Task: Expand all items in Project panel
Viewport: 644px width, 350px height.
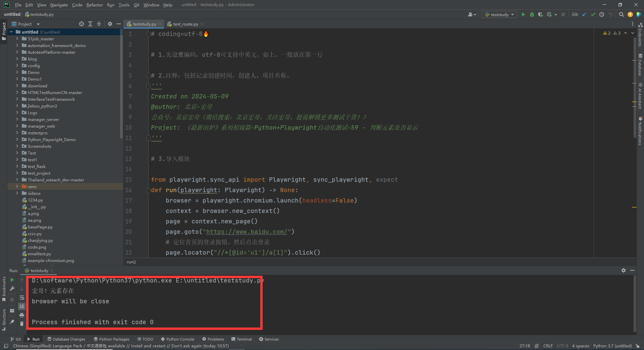Action: tap(90, 24)
